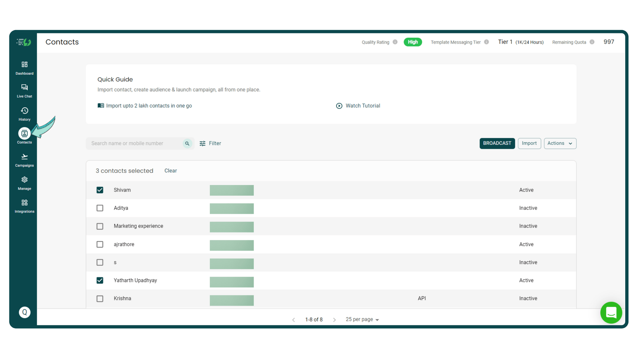This screenshot has width=644, height=362.
Task: Uncheck the Shivam contact
Action: (100, 190)
